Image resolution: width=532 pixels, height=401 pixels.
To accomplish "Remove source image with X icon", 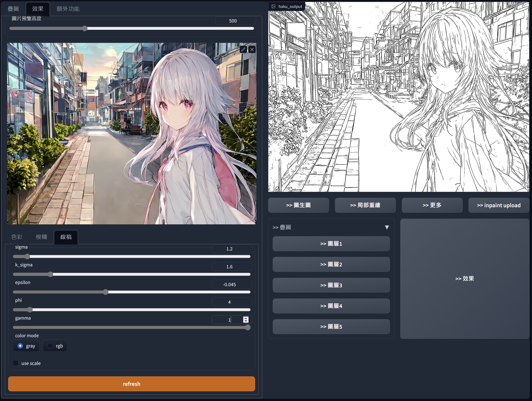I will [252, 49].
